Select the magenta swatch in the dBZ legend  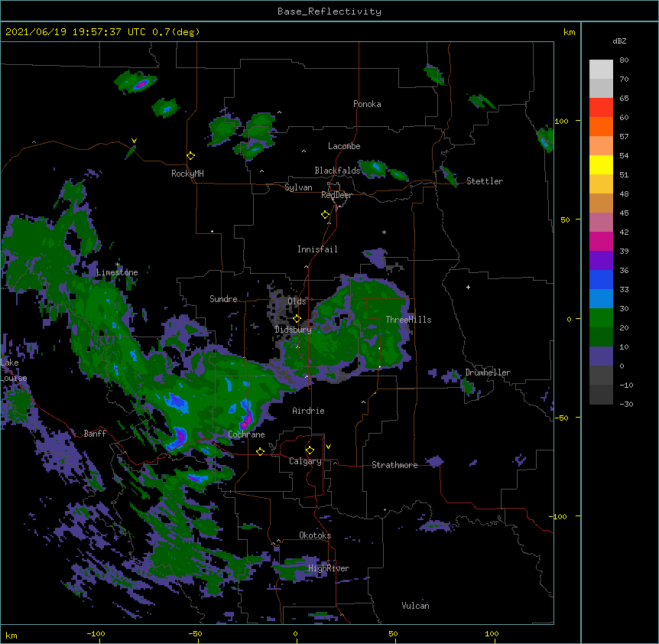point(601,241)
